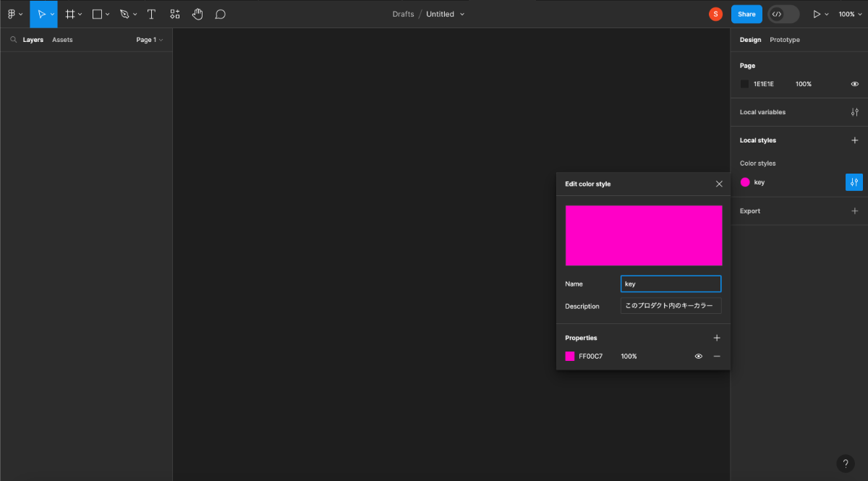Screen dimensions: 868x481
Task: Open Move tool options chevron
Action: tap(52, 14)
